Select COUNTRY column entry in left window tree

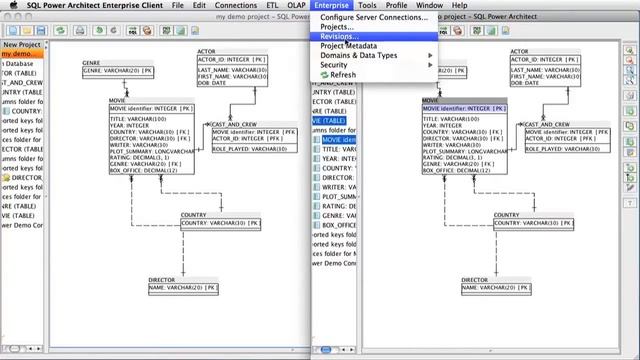point(22,111)
